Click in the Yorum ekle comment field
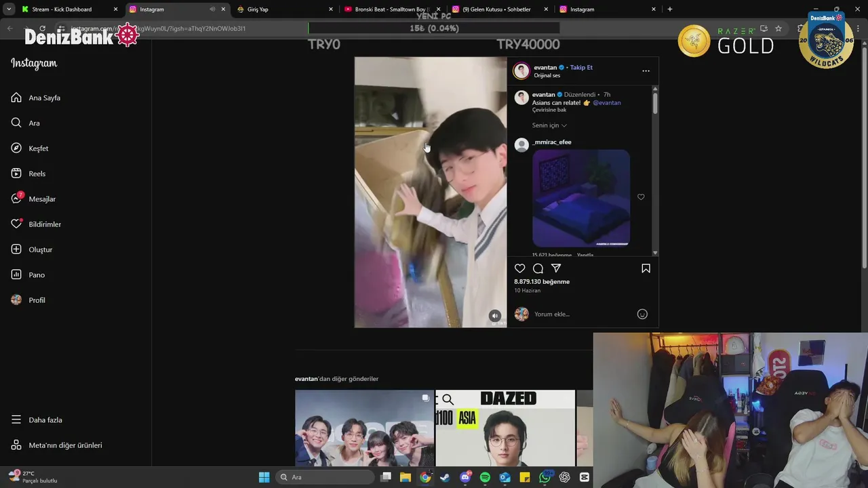Screen dimensions: 868x488 click(582, 314)
